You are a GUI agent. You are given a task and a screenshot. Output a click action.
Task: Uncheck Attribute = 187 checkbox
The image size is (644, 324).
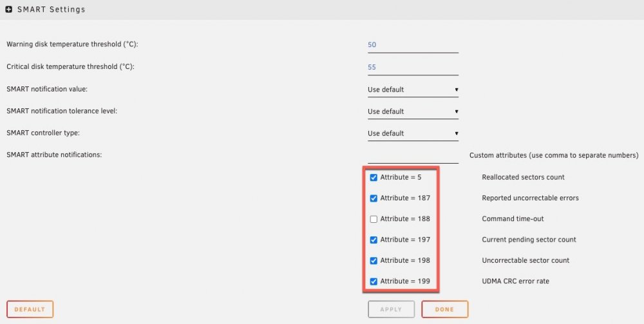point(374,198)
